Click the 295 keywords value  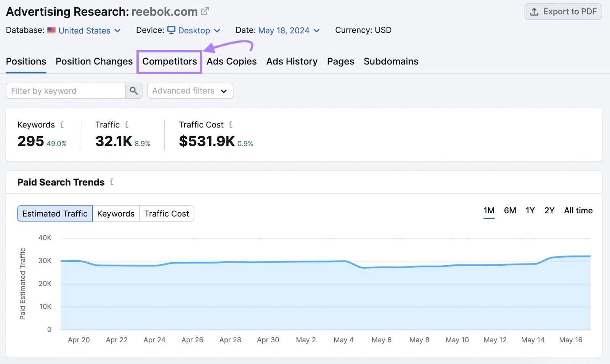(31, 141)
